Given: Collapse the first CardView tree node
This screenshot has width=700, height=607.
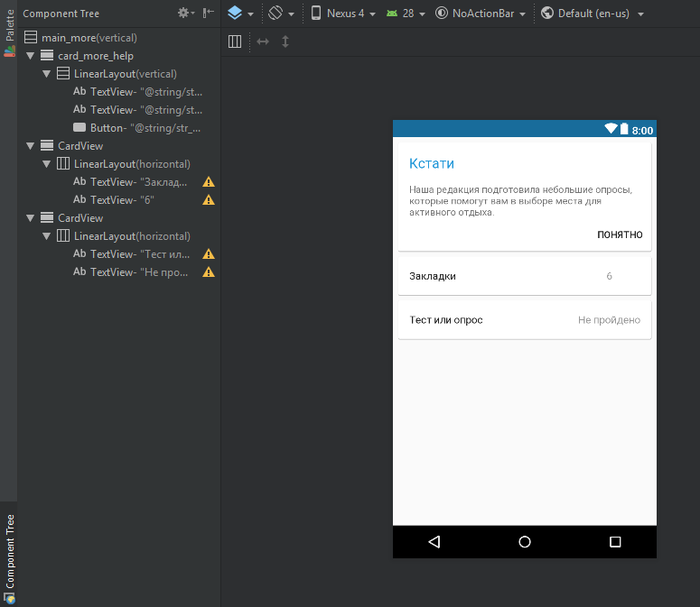Looking at the screenshot, I should click(31, 146).
